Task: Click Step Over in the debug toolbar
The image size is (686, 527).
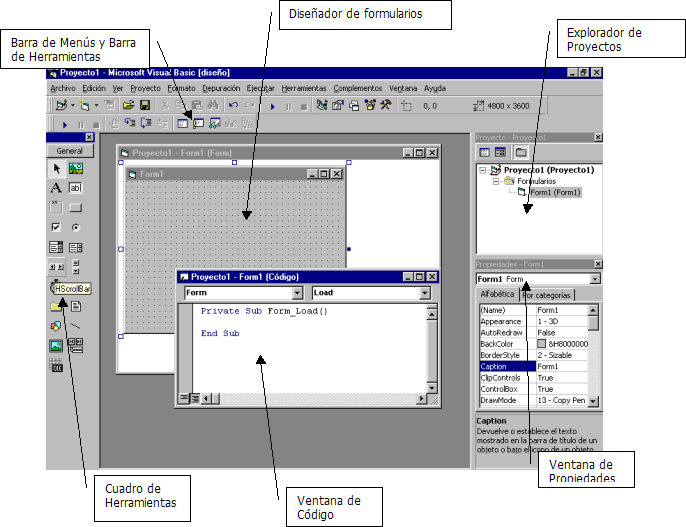Action: pos(146,124)
